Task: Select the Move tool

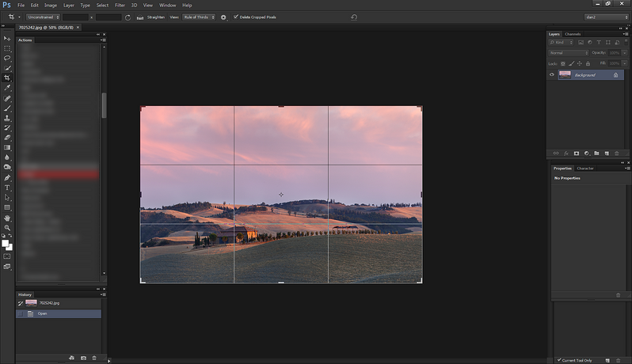Action: pos(7,38)
